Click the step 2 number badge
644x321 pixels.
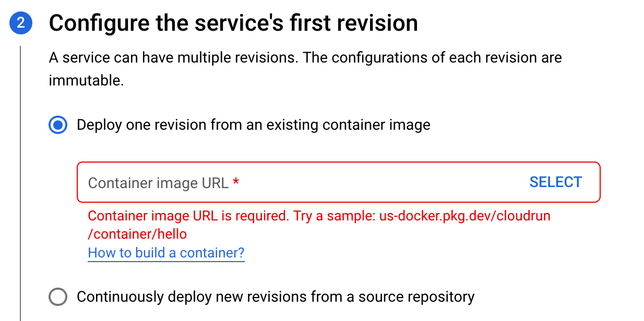(x=21, y=24)
